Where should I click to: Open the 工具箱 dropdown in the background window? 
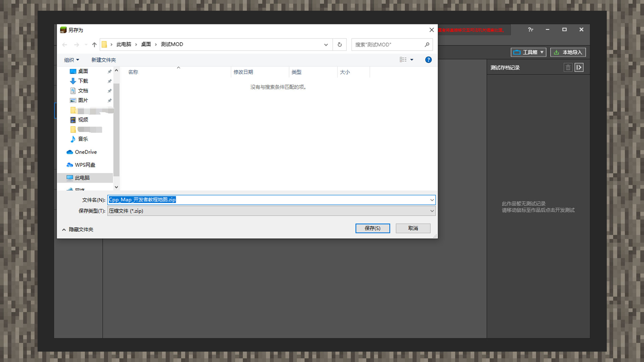pos(529,52)
